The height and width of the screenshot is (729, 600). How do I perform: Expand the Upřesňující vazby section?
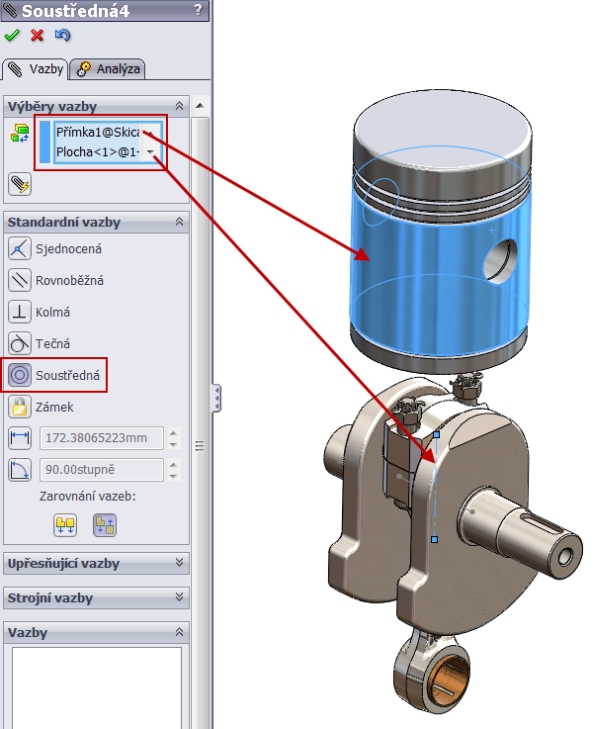179,563
